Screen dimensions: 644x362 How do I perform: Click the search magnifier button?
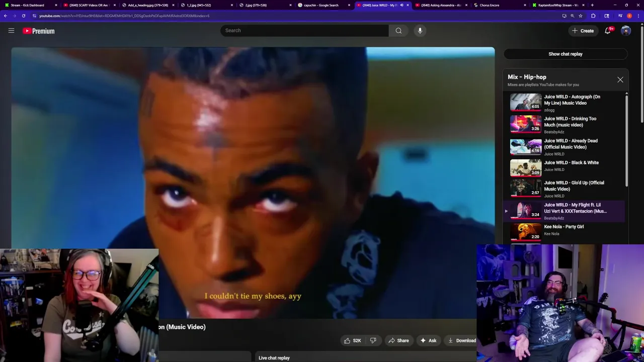coord(398,31)
